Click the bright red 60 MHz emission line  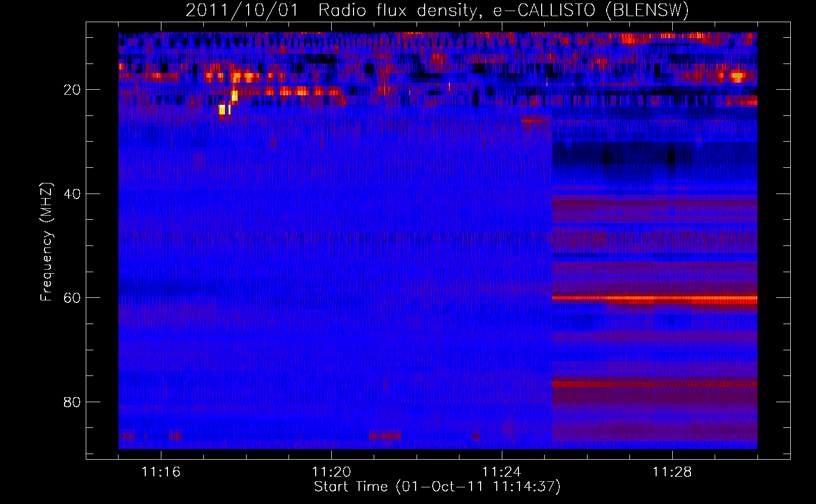click(x=655, y=298)
